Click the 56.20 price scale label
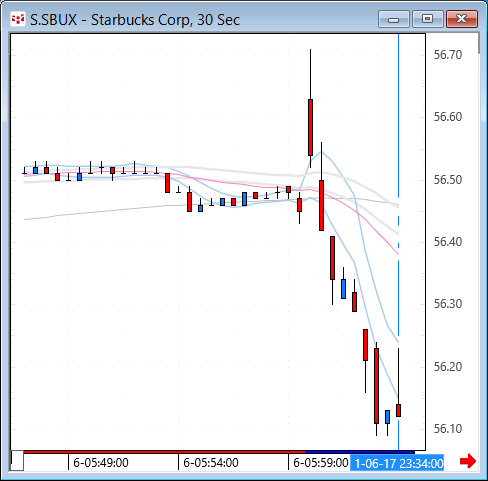The image size is (488, 481). click(448, 367)
